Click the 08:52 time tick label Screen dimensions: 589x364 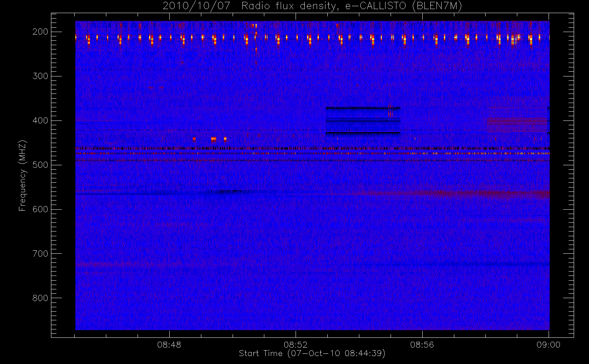click(x=296, y=345)
